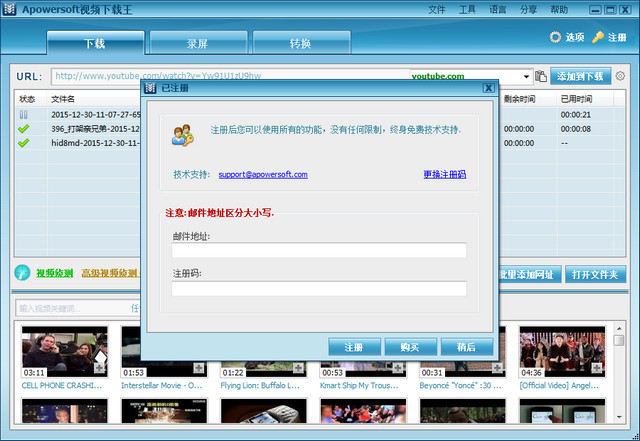Open the 工具 menu
This screenshot has width=640, height=441.
[467, 9]
